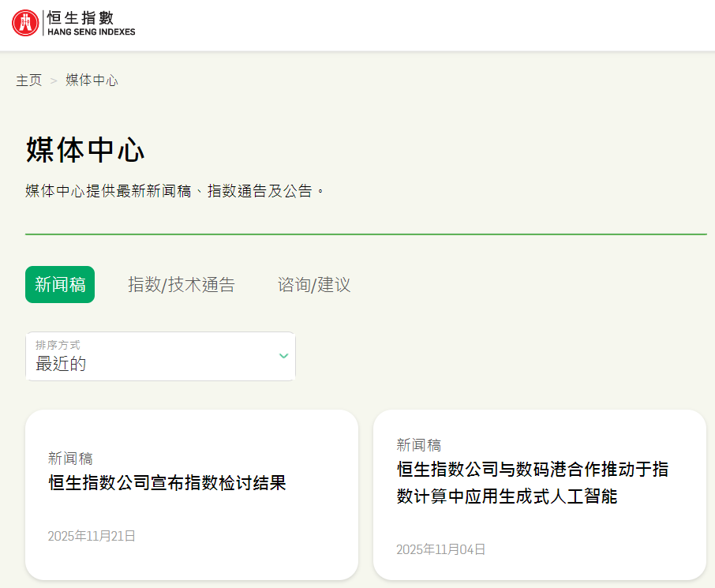
Task: Click 新闻稿 label above the 数码港 title
Action: 418,445
